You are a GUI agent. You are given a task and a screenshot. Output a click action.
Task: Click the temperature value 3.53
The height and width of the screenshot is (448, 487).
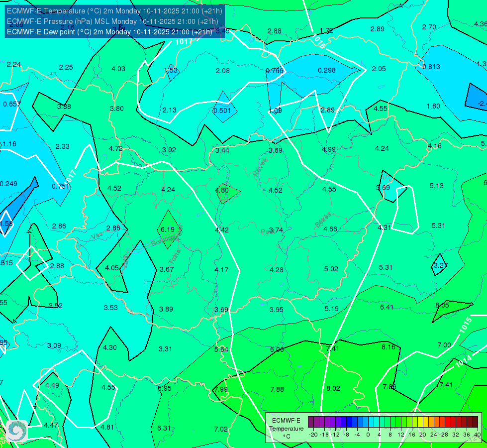pos(110,308)
